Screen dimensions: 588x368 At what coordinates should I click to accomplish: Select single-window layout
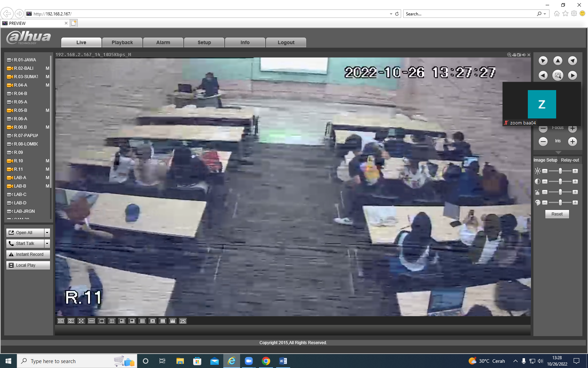pos(101,321)
